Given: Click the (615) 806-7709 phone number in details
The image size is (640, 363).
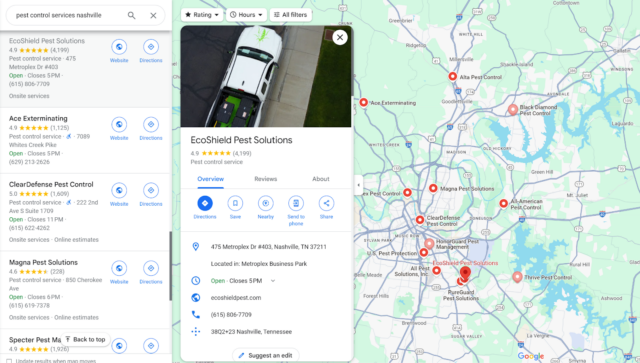Looking at the screenshot, I should tap(231, 315).
